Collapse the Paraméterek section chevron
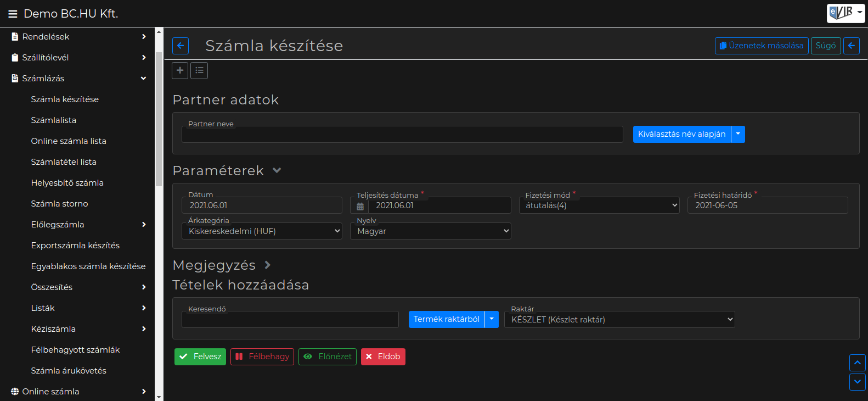This screenshot has height=401, width=868. tap(277, 170)
